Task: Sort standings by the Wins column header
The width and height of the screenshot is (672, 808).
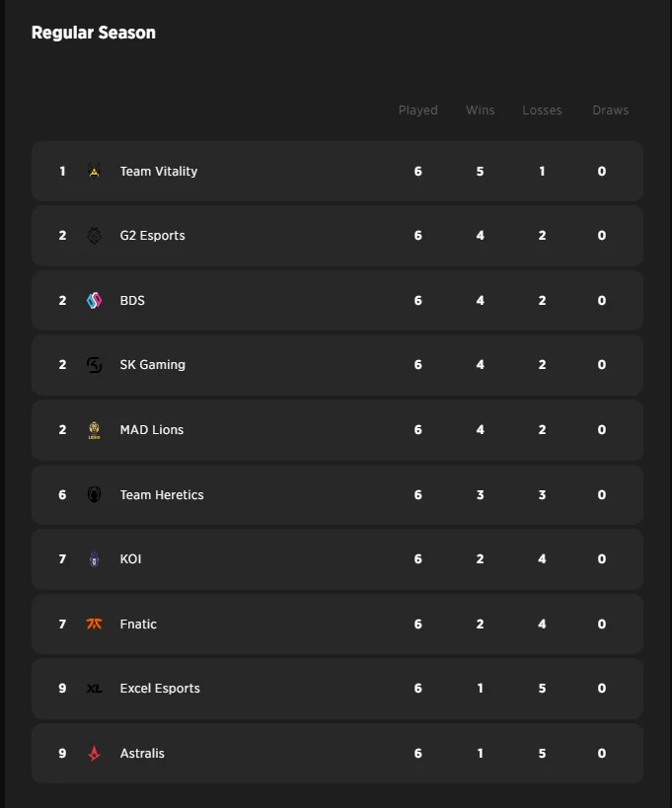Action: 480,110
